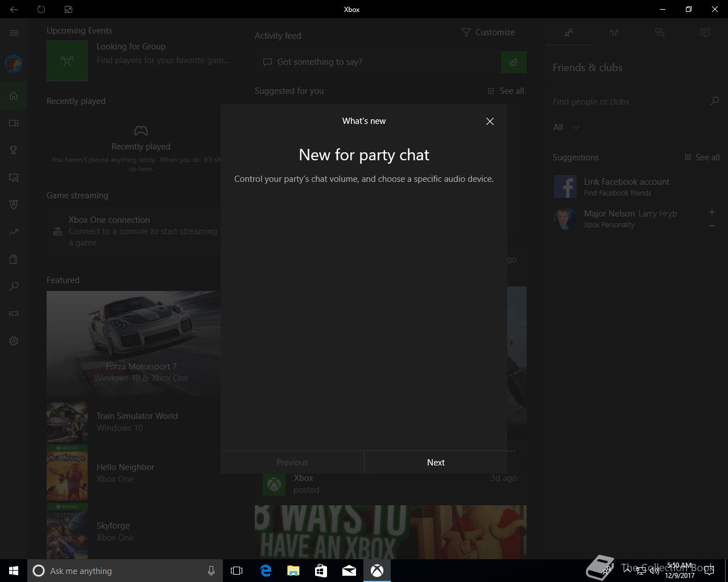The height and width of the screenshot is (582, 728).
Task: Add Major Nelson as friend
Action: pyautogui.click(x=712, y=212)
